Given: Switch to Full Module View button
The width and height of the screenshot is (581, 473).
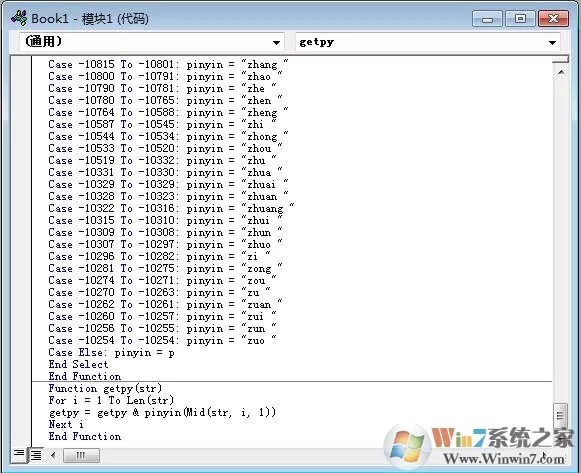Looking at the screenshot, I should 36,455.
